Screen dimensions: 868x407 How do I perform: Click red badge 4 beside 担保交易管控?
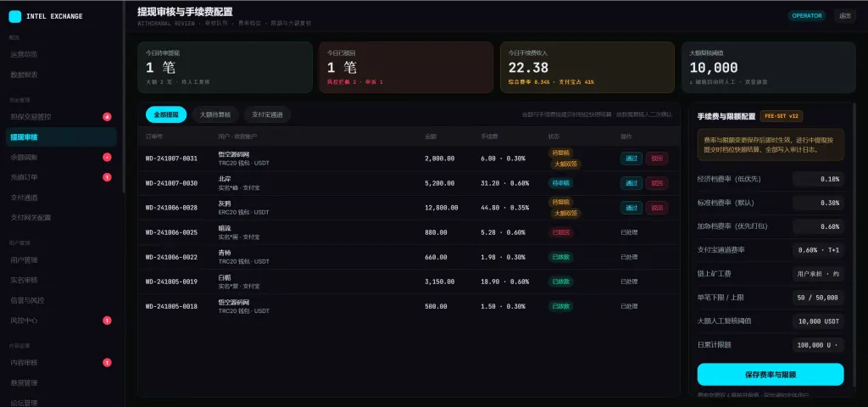(107, 117)
